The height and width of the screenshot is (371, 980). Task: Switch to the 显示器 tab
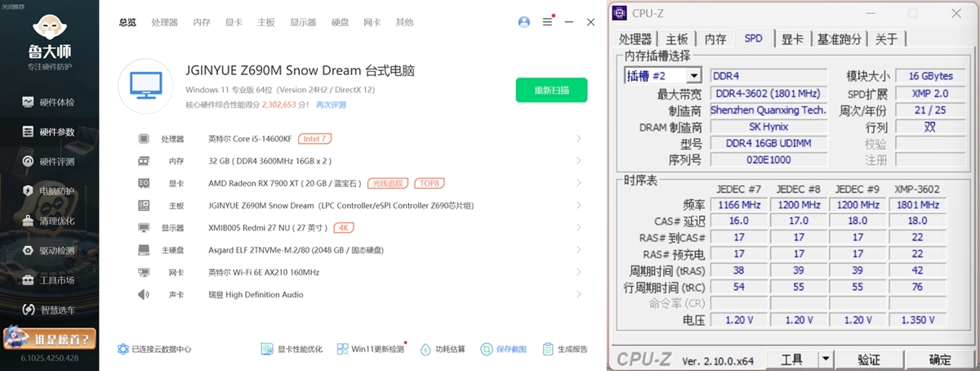pos(303,22)
